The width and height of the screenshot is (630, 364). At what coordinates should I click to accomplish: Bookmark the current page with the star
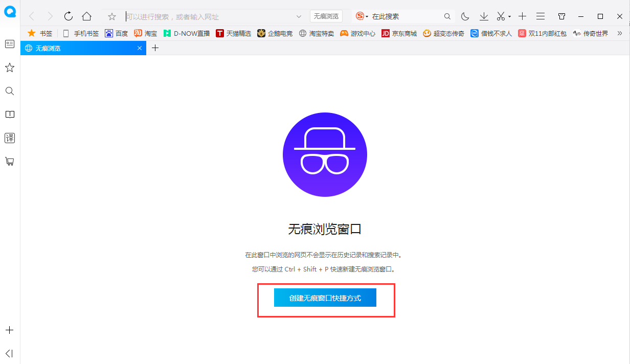111,16
